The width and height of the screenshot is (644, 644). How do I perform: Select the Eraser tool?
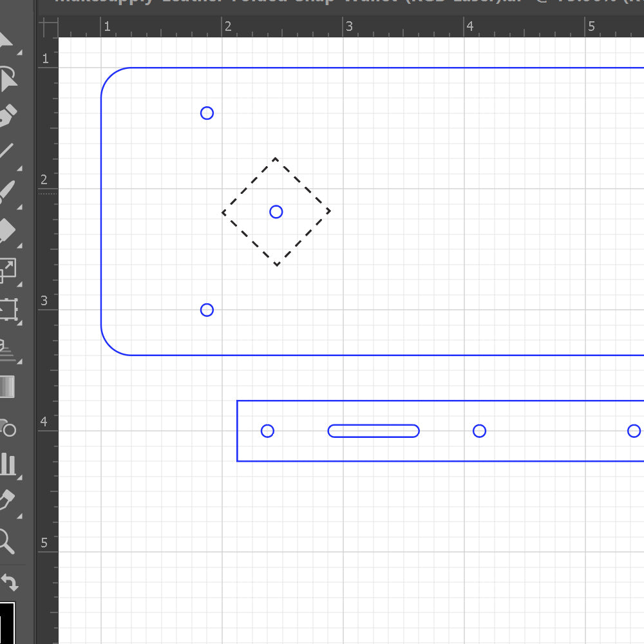point(8,231)
